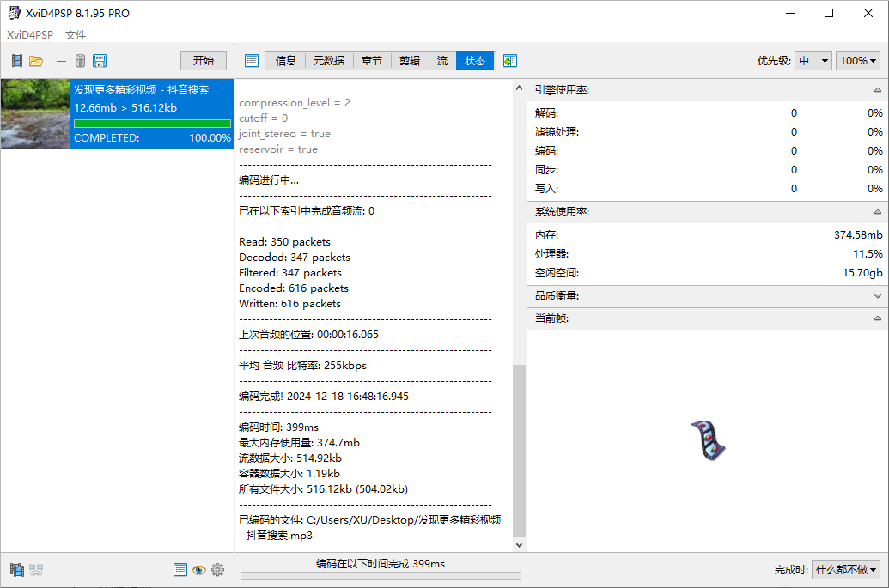Viewport: 889px width, 588px height.
Task: Click the batch/database icon in the top toolbar
Action: click(x=80, y=60)
